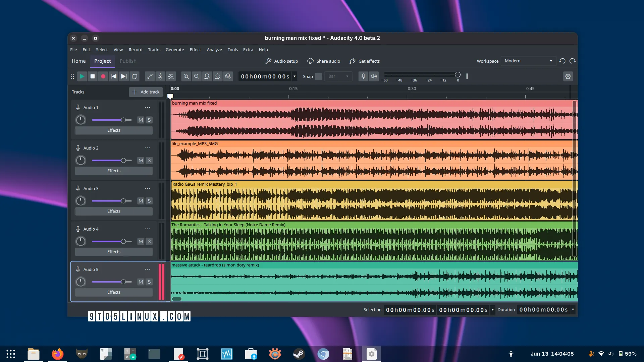Click the Selection start time field
Image resolution: width=644 pixels, height=362 pixels.
[x=410, y=310]
